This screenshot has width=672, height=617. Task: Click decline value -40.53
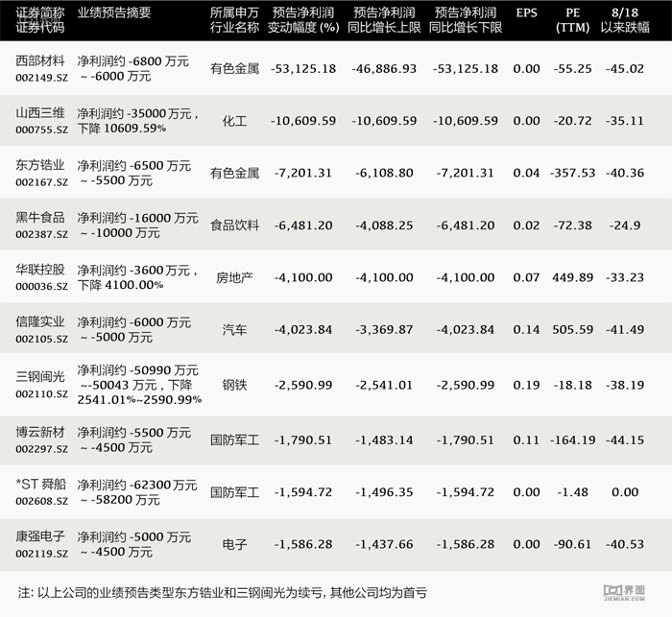click(625, 544)
